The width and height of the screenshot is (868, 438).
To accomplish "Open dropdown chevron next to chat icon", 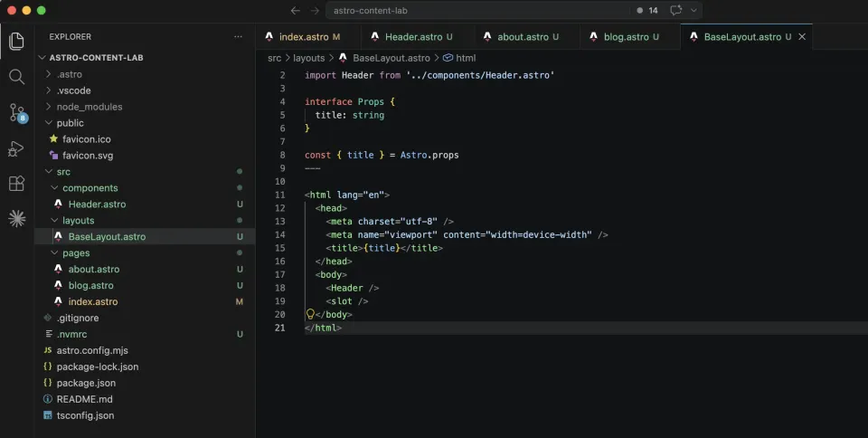I will point(693,11).
